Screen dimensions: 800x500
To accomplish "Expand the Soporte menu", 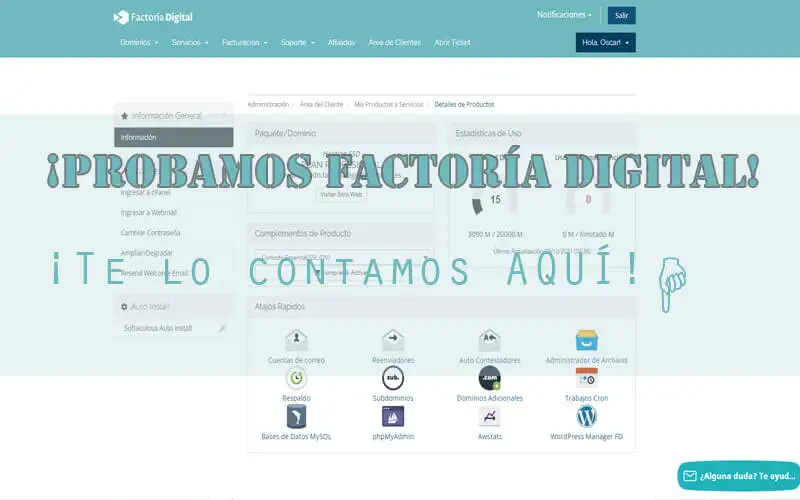I will click(297, 42).
